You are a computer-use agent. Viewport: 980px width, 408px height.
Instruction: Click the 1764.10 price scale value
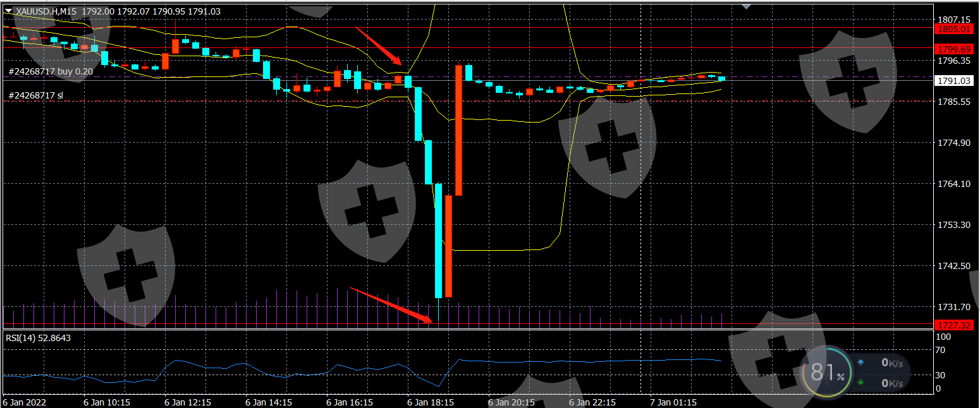coord(954,184)
